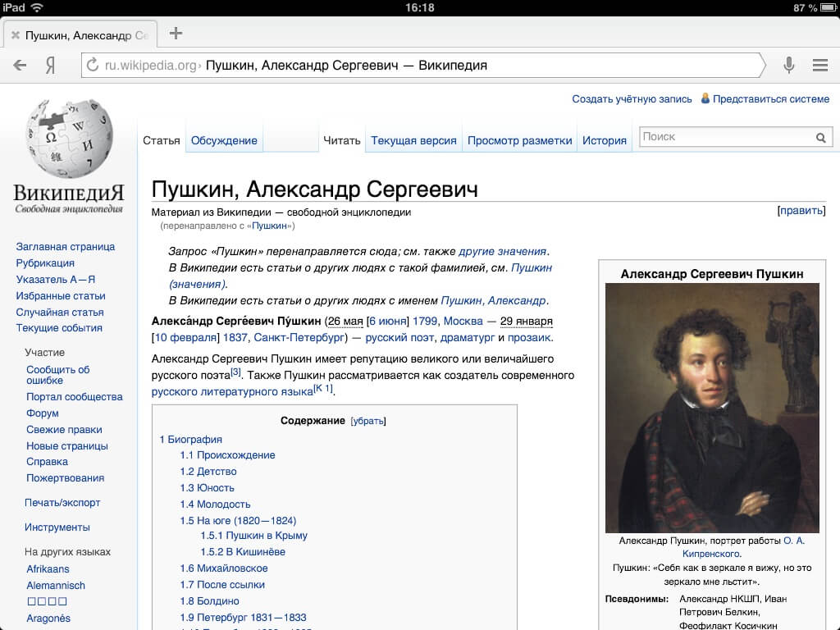Open Портал сообщества link

coord(75,396)
